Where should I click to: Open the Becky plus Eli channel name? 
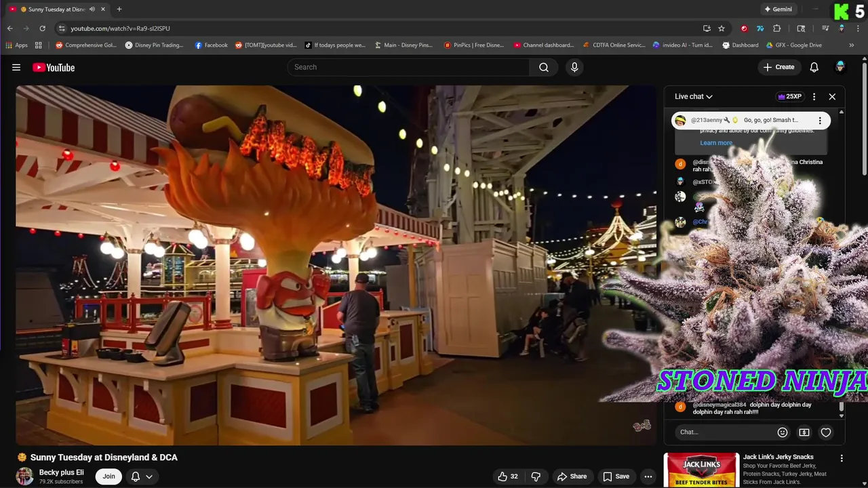click(62, 472)
